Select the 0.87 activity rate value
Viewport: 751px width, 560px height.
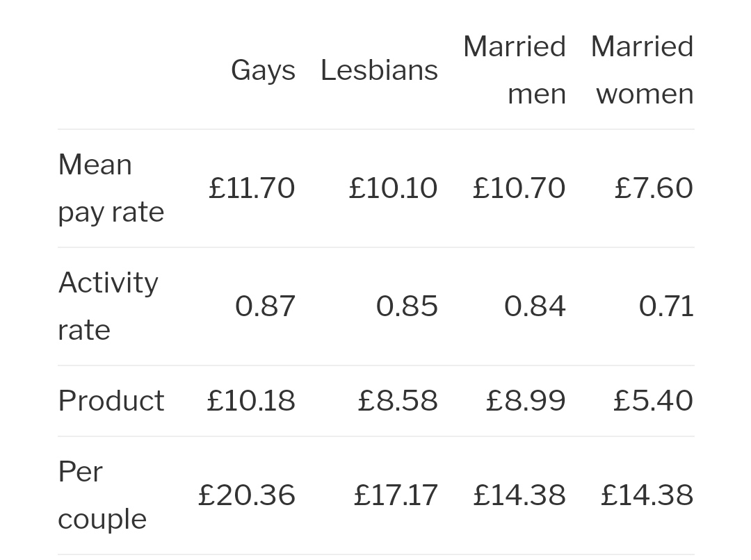point(265,306)
